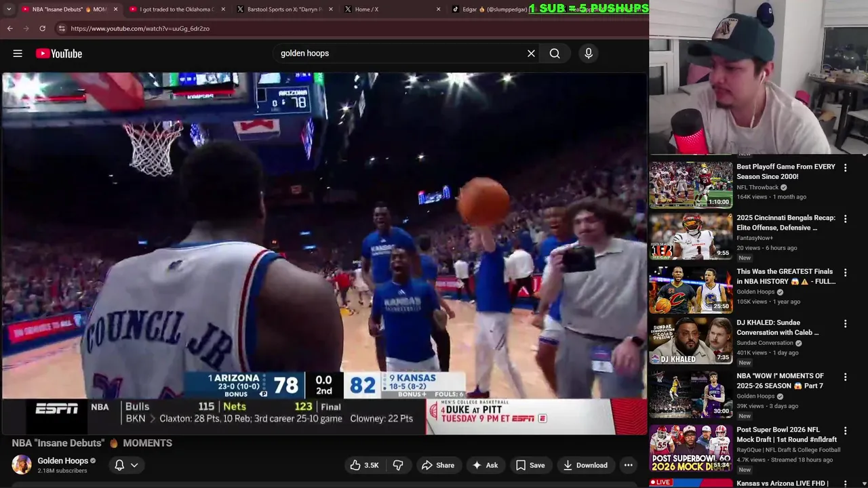Viewport: 868px width, 488px height.
Task: Go back using the browser back arrow
Action: tap(9, 28)
